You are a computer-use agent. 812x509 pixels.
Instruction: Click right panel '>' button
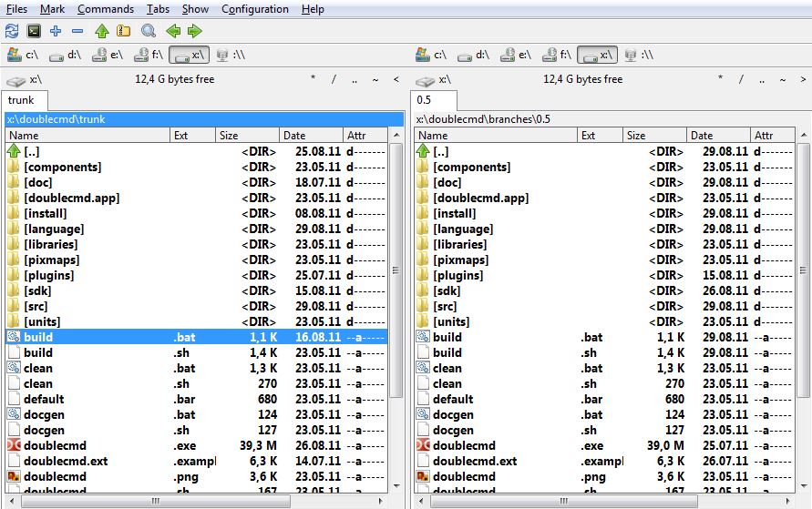(x=803, y=79)
